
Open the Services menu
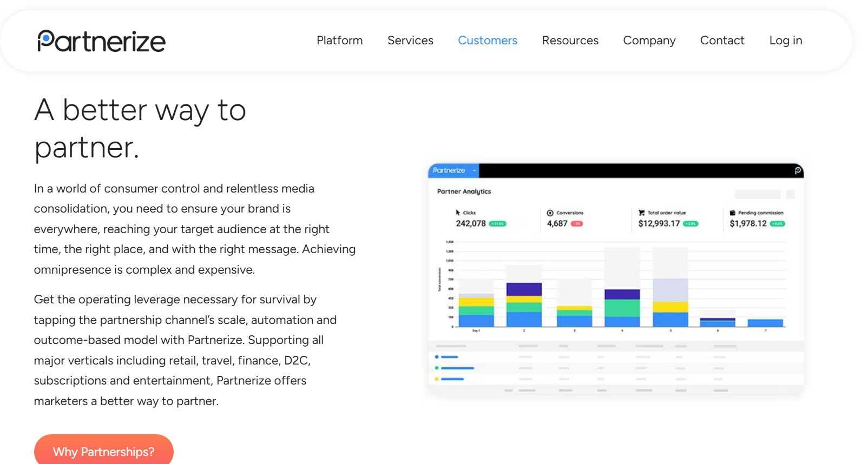tap(410, 41)
